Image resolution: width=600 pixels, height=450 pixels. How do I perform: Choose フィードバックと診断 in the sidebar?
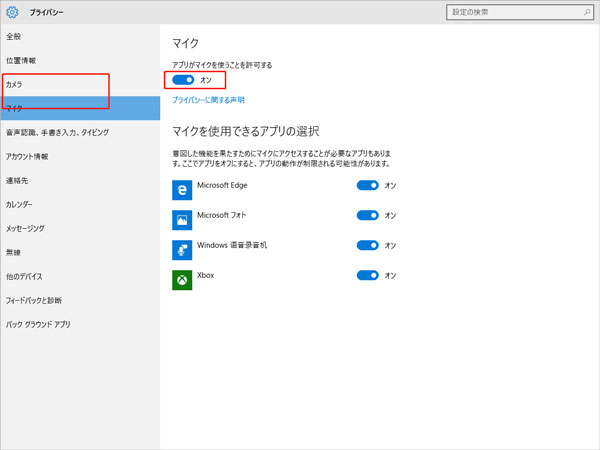point(33,300)
